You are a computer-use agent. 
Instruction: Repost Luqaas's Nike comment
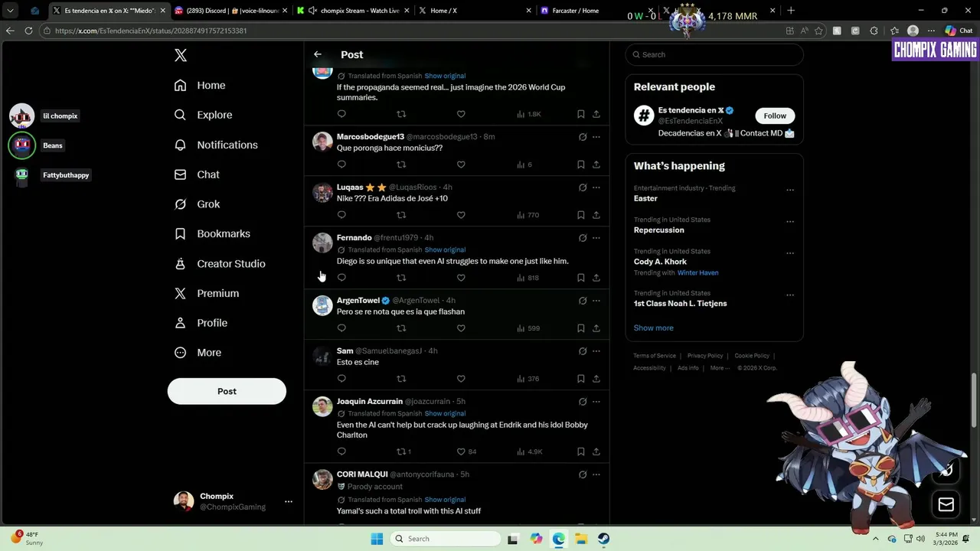coord(401,215)
